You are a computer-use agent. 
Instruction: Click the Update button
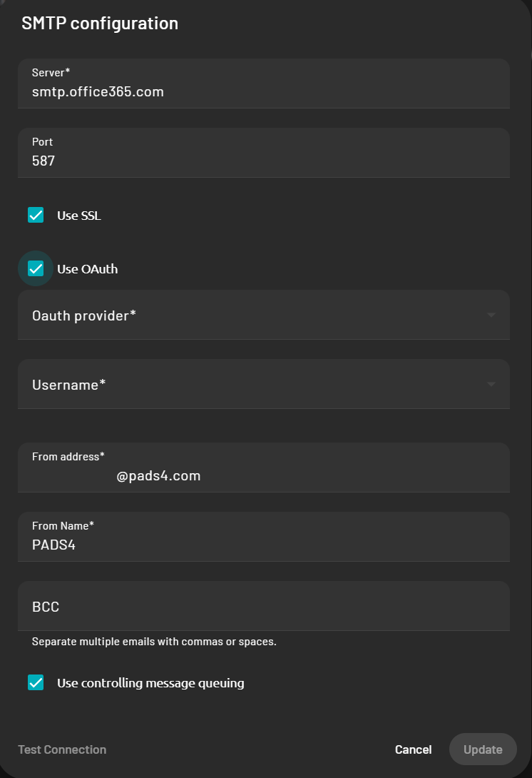483,749
